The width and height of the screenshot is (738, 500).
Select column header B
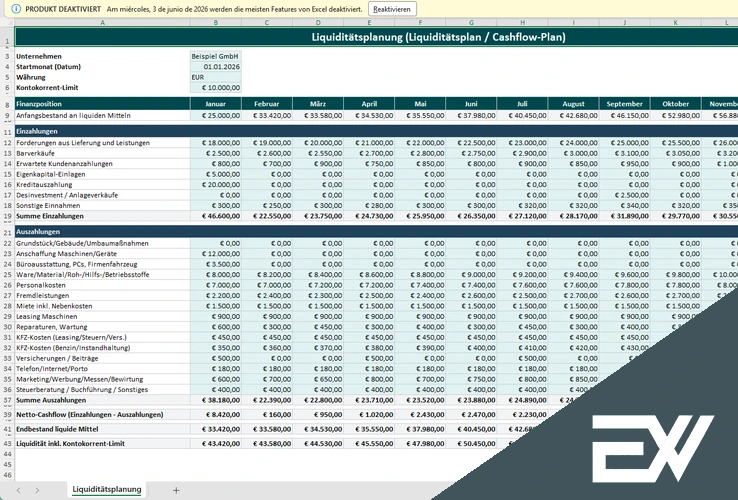(x=216, y=23)
